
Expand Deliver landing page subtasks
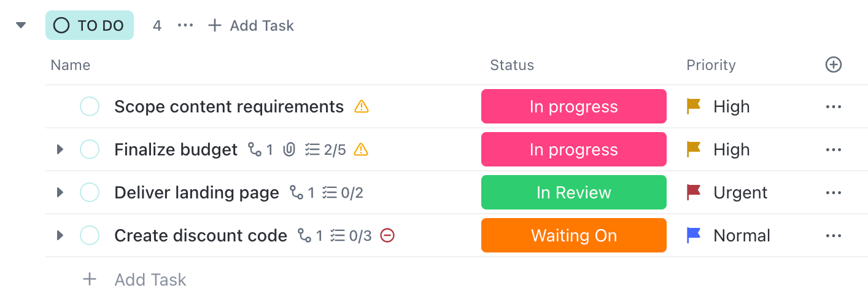coord(60,193)
